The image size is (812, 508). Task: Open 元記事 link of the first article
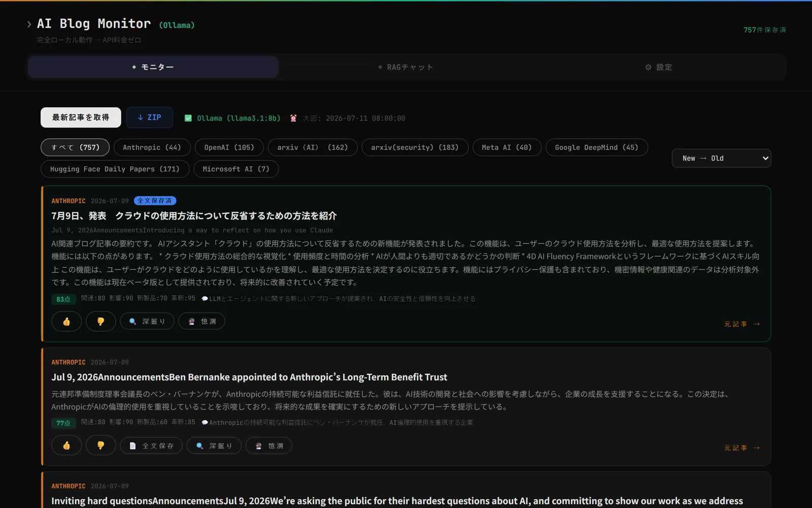coord(742,324)
